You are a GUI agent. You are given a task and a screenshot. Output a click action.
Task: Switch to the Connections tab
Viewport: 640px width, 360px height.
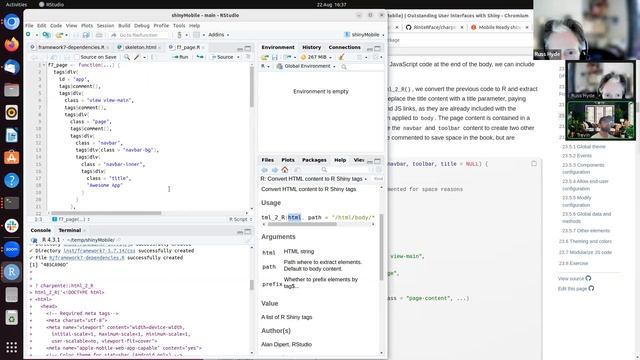344,47
